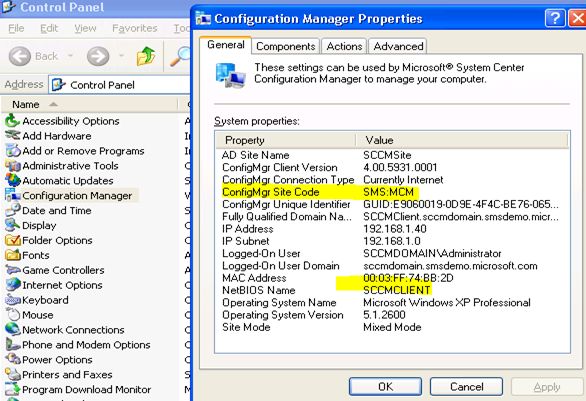Select the ConfigMgr Client Version row

[x=392, y=167]
